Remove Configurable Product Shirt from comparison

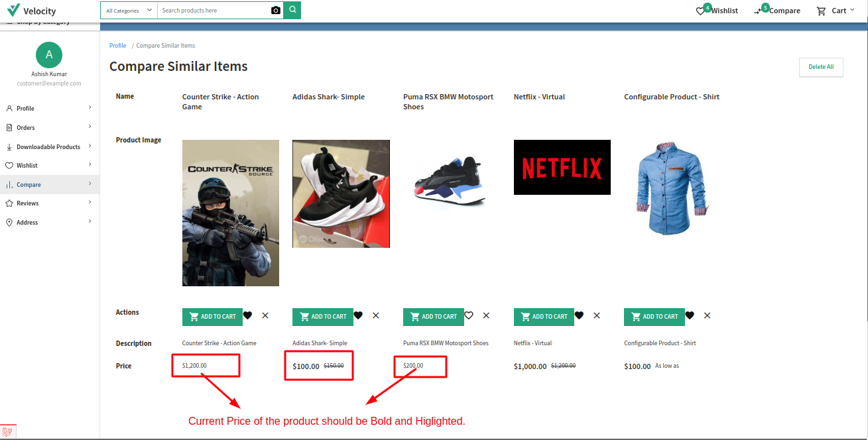(x=707, y=315)
